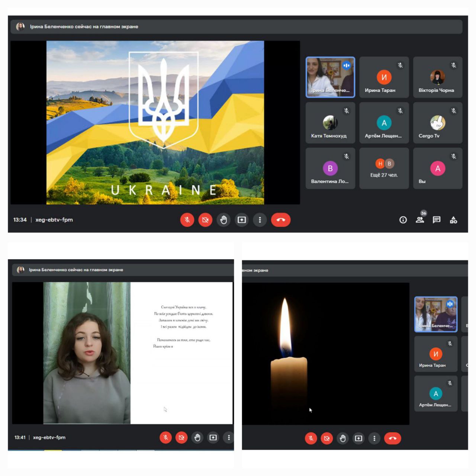Screen dimensions: 476x476
Task: Click present screen icon in 13:41 call
Action: 213,438
